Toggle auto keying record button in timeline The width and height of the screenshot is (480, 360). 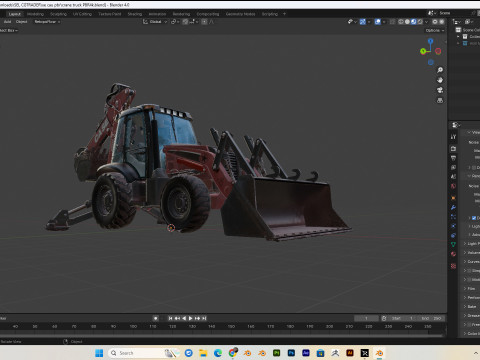tap(155, 318)
